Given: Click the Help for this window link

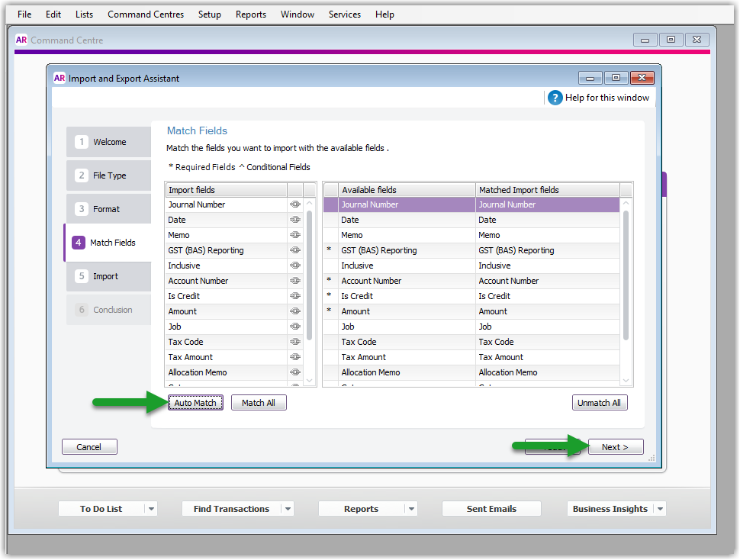Looking at the screenshot, I should click(x=607, y=98).
